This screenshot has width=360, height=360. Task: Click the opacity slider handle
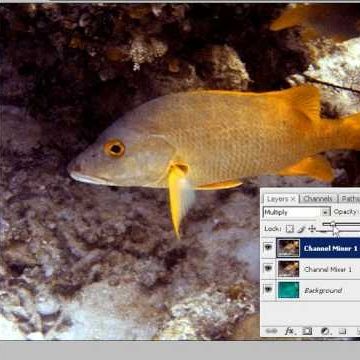pos(333,225)
